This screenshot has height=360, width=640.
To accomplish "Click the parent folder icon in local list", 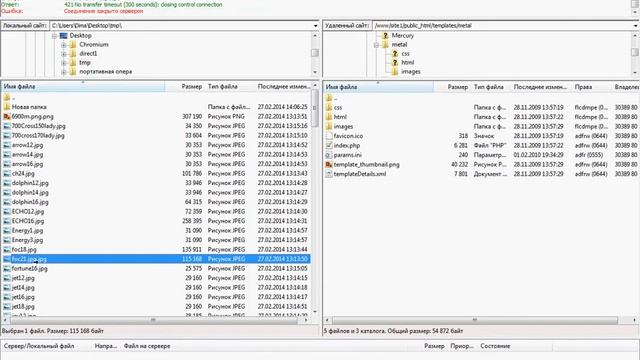I will point(7,97).
